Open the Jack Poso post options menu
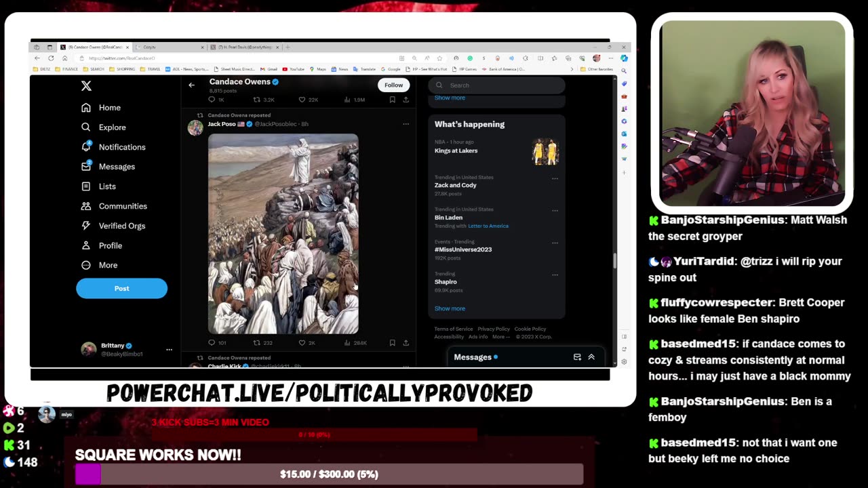This screenshot has width=868, height=488. 406,124
